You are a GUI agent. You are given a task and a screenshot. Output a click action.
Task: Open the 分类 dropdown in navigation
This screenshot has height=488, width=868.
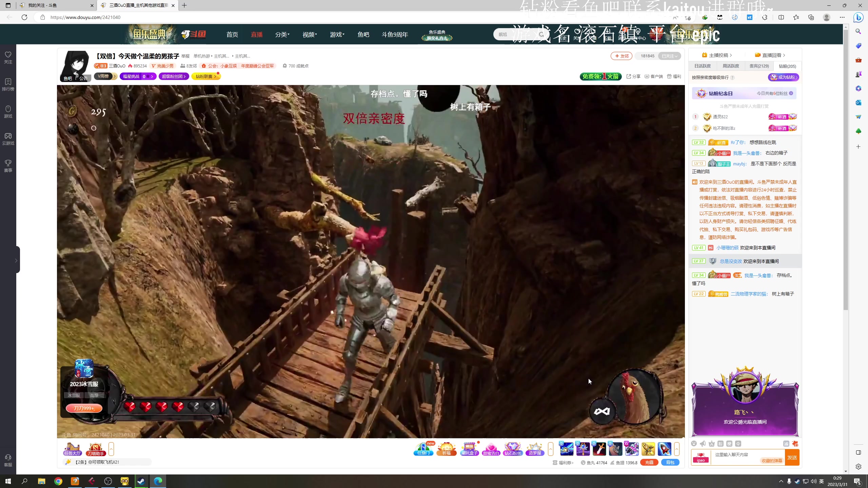(x=282, y=35)
